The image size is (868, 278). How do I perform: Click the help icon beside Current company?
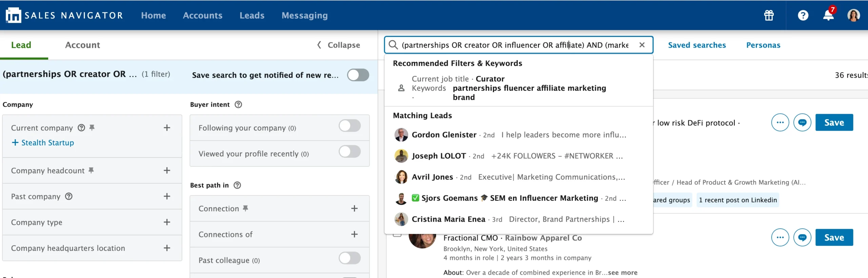point(81,128)
